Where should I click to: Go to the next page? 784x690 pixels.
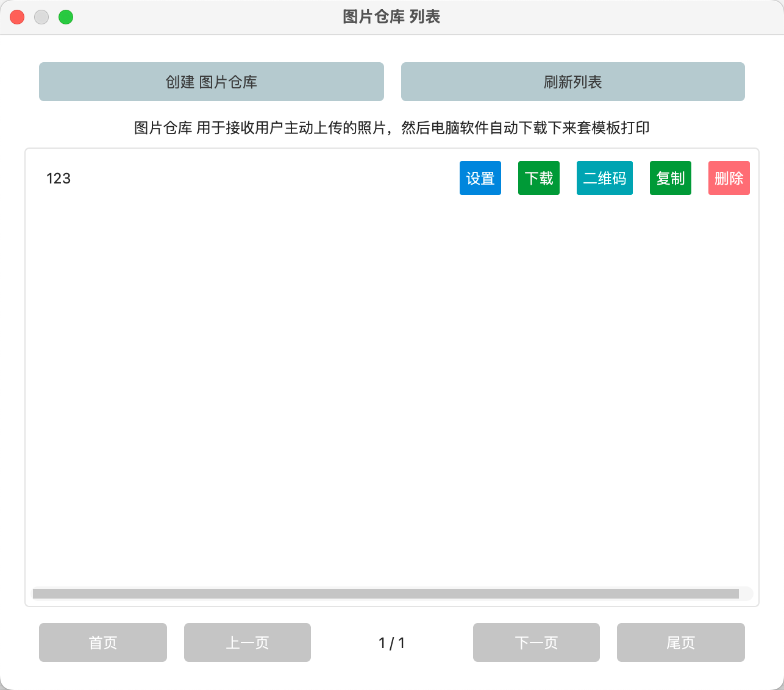(536, 642)
